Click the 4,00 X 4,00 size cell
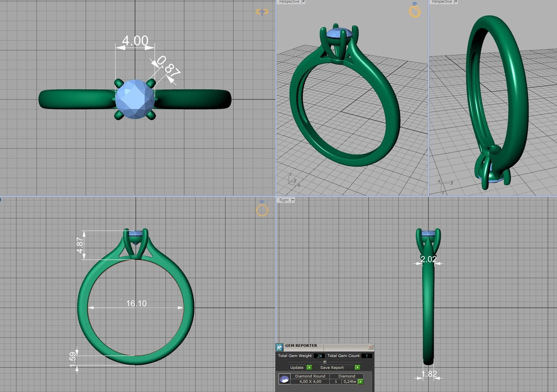This screenshot has height=392, width=557. pos(310,381)
